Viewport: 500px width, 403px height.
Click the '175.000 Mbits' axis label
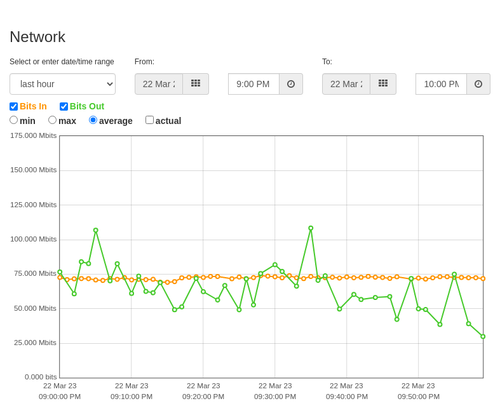33,135
